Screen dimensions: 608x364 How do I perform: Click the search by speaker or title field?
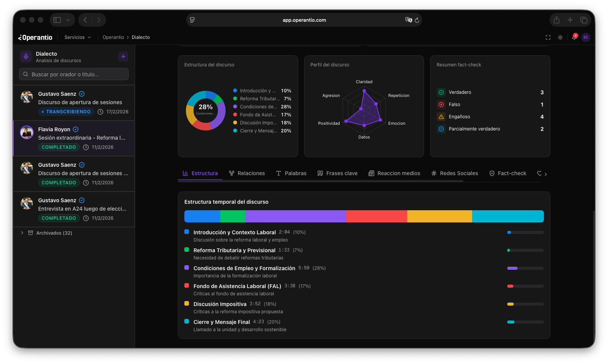[x=74, y=74]
